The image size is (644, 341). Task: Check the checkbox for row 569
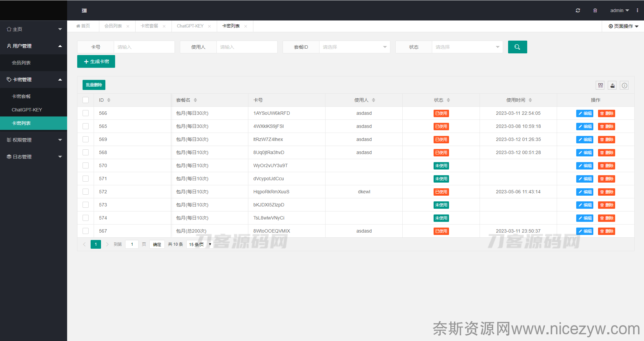(86, 139)
